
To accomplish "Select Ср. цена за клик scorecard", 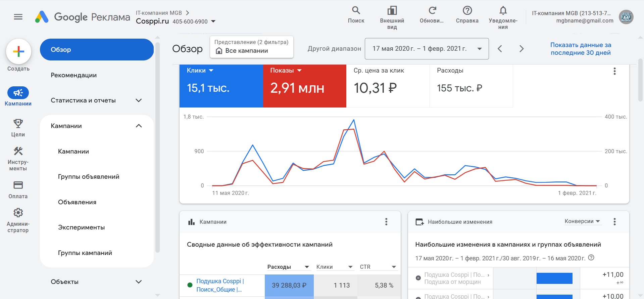I will 388,86.
